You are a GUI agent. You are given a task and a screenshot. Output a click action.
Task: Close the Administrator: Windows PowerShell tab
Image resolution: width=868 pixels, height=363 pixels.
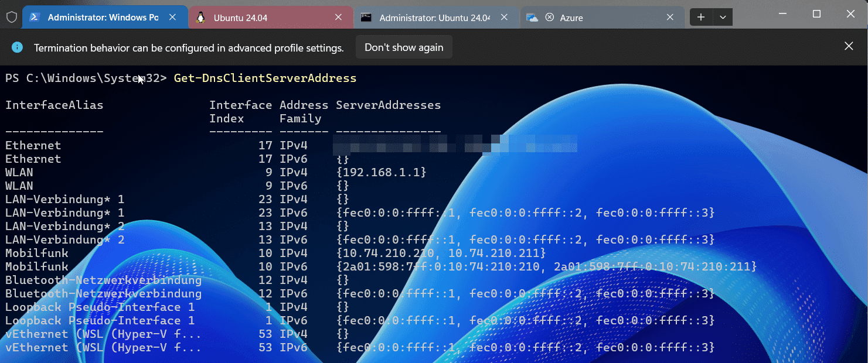click(172, 17)
